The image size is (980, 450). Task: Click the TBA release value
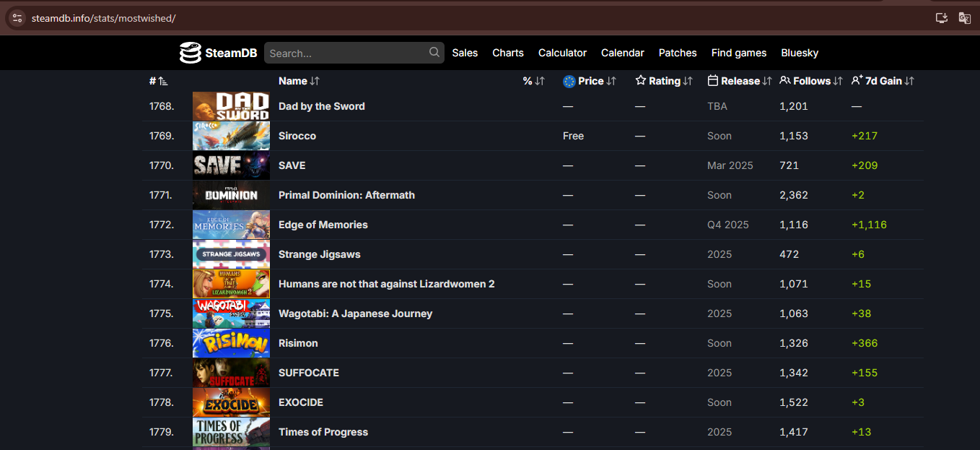(717, 106)
